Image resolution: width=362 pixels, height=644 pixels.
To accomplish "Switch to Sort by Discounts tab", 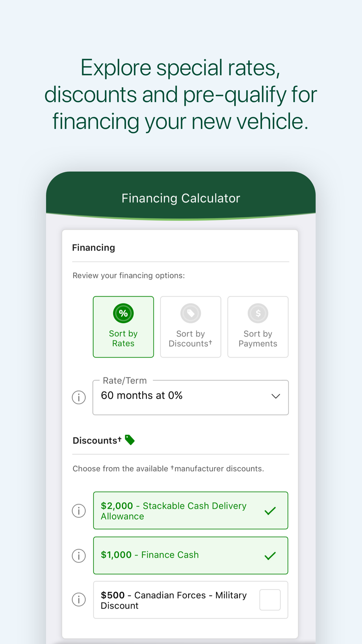I will coord(191,327).
